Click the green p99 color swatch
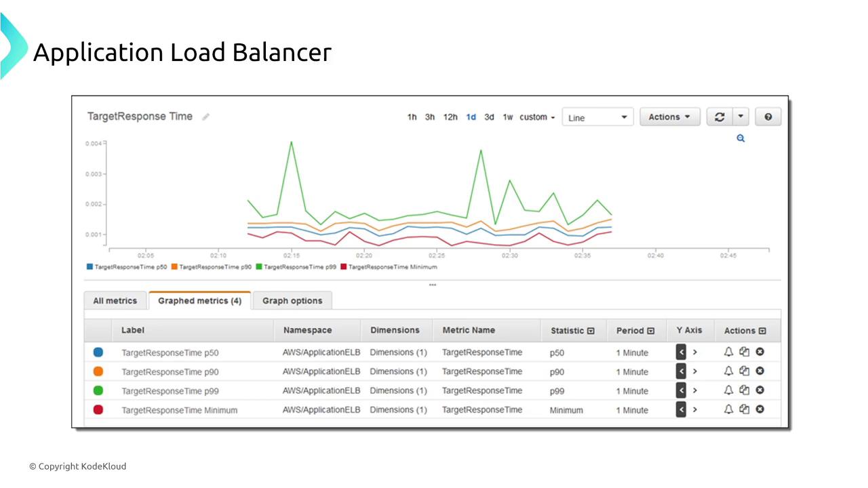 tap(98, 390)
